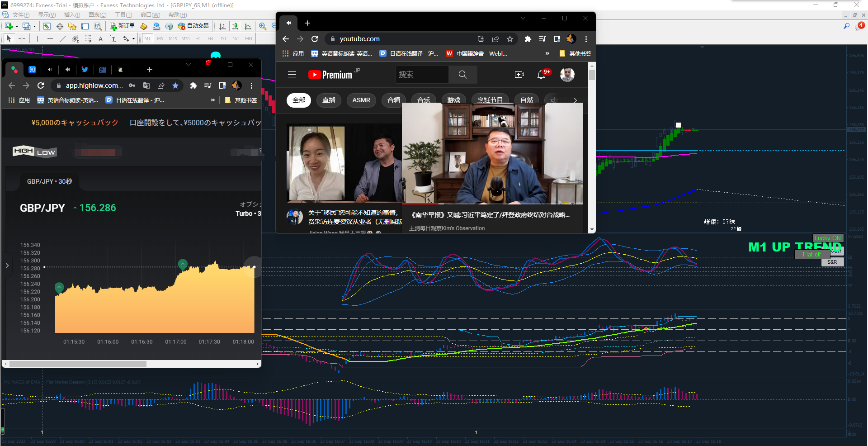
Task: Select the crosshair cursor tool
Action: [22, 38]
